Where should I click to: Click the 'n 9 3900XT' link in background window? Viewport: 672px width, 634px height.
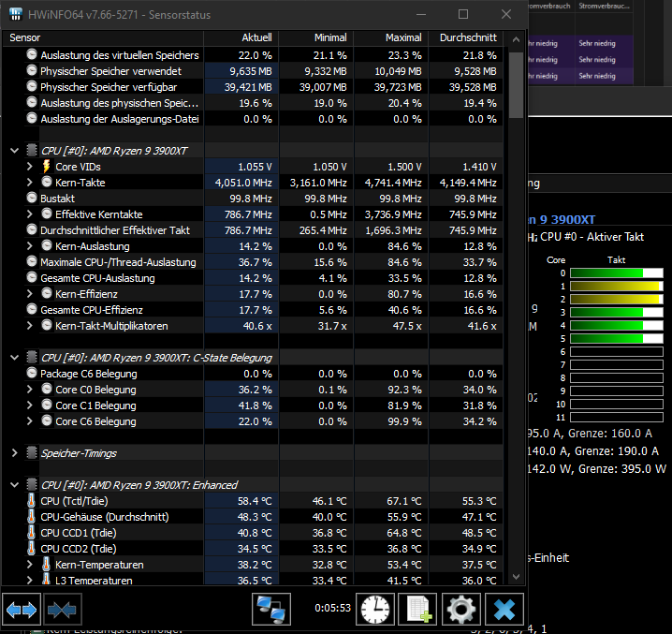(562, 220)
